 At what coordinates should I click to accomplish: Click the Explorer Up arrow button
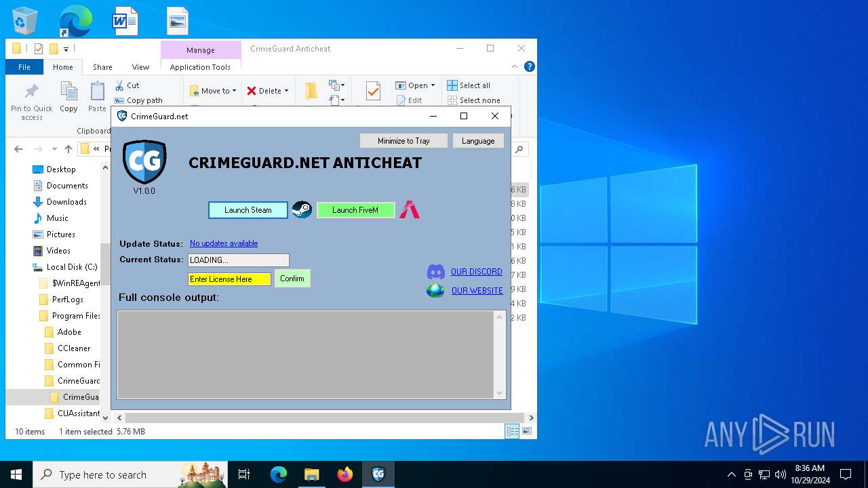(x=68, y=149)
